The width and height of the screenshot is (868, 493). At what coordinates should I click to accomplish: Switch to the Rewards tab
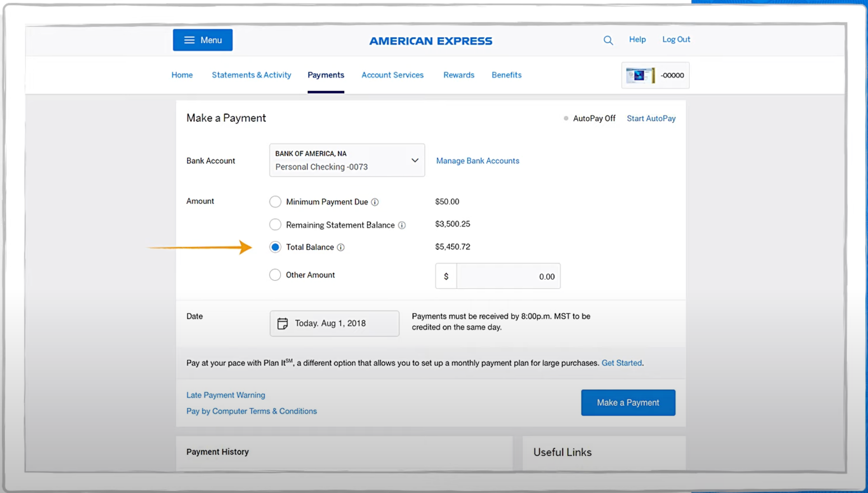[458, 75]
